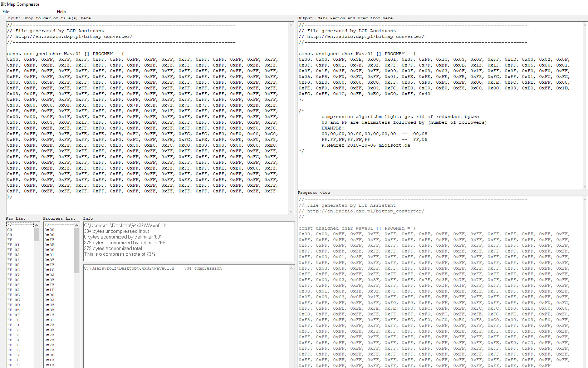Click 'R.Meurer 2018-10-06 midisoft.de' in Output
Viewport: 588px width, 368px height.
366,145
